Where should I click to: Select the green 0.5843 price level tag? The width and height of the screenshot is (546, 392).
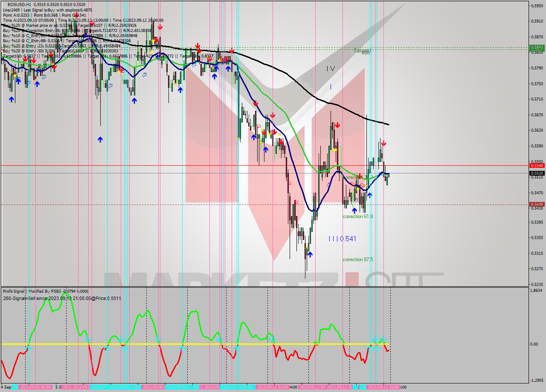(537, 47)
